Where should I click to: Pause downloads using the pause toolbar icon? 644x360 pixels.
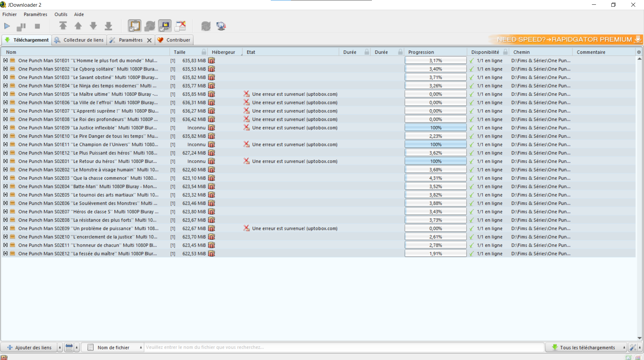pos(21,26)
